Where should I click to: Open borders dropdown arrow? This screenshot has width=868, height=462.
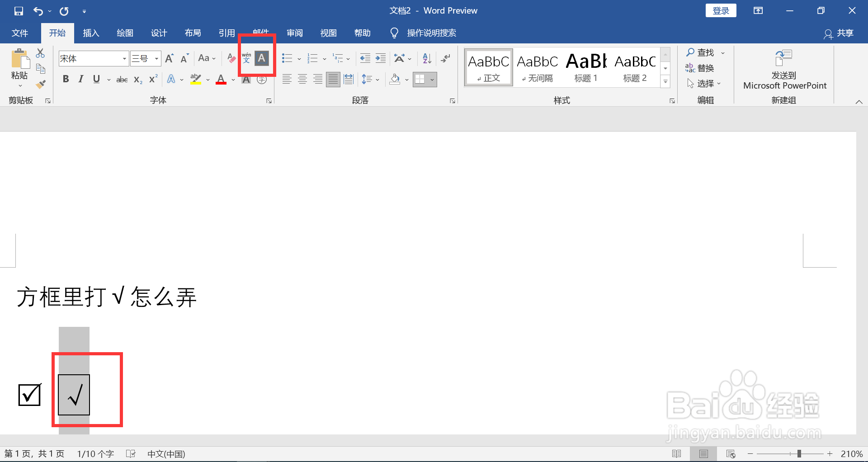[432, 80]
